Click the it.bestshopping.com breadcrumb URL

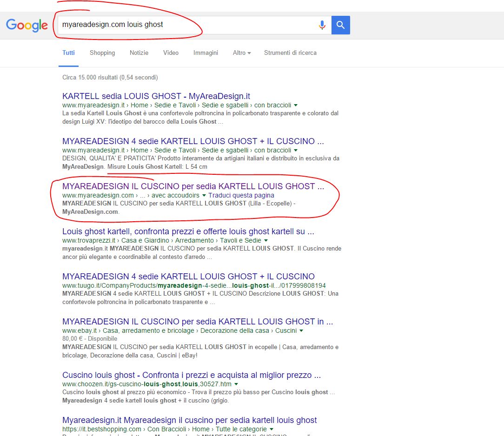[x=165, y=429]
